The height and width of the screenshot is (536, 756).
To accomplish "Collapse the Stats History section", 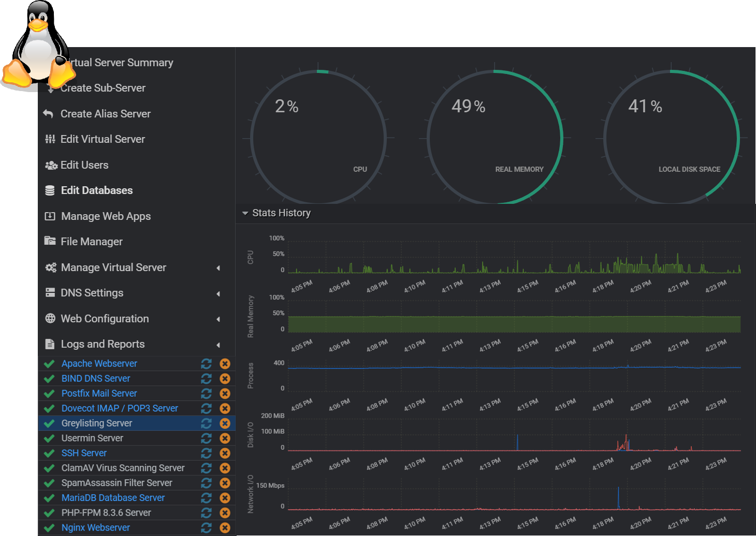I will click(x=245, y=213).
